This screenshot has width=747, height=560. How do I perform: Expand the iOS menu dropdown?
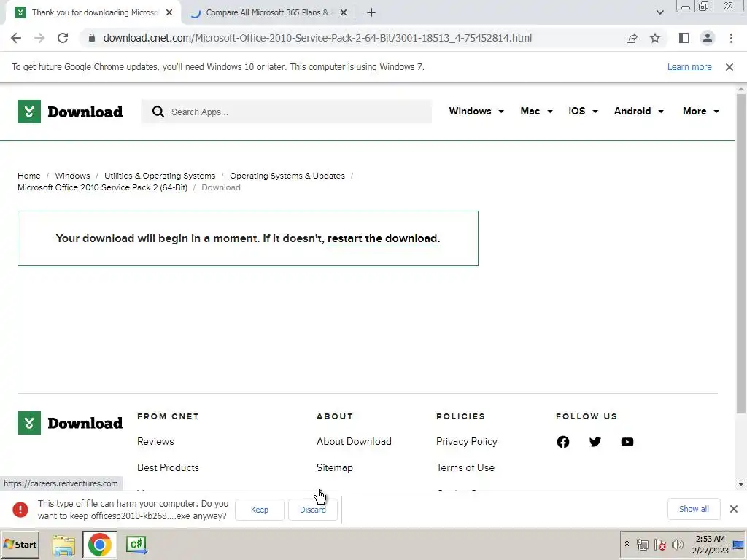pyautogui.click(x=583, y=112)
